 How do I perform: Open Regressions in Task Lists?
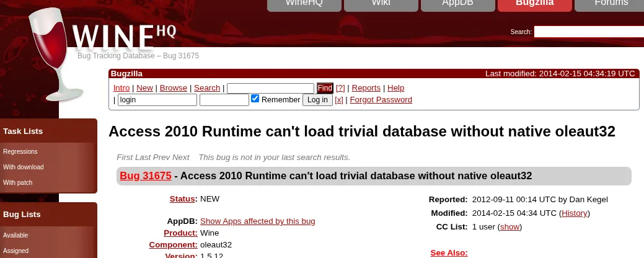coord(20,152)
